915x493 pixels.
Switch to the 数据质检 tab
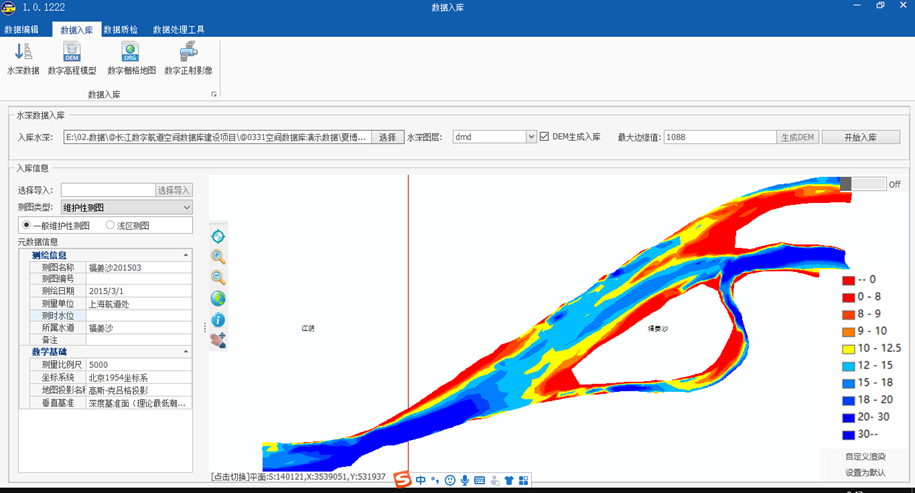(x=121, y=29)
